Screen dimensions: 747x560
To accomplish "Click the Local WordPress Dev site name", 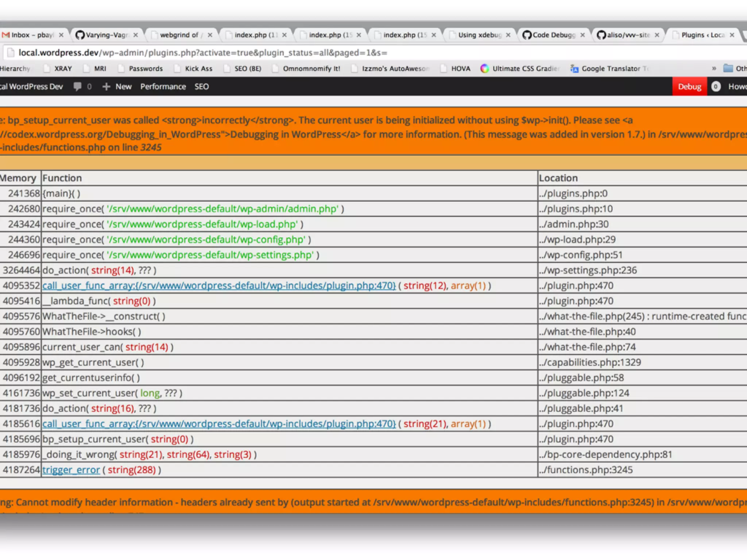I will tap(31, 86).
